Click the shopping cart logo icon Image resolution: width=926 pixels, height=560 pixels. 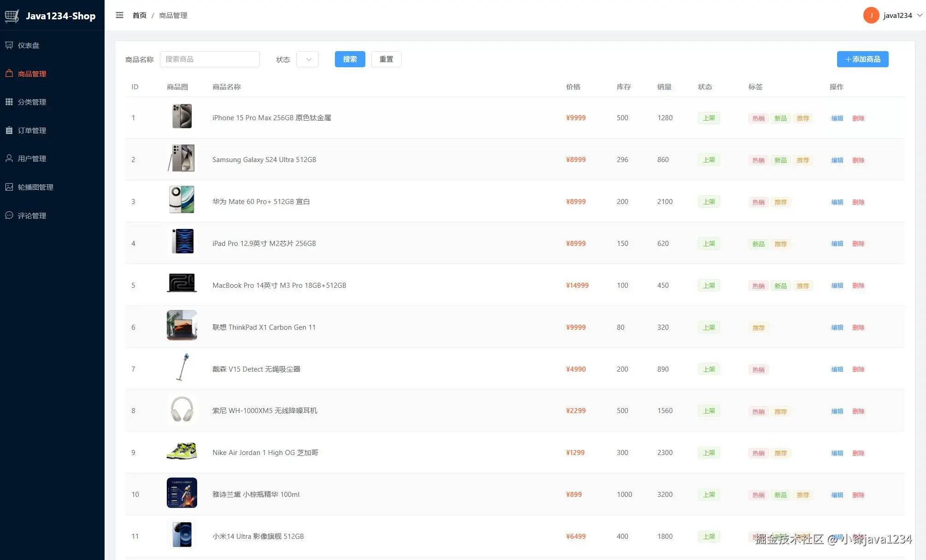(x=12, y=16)
